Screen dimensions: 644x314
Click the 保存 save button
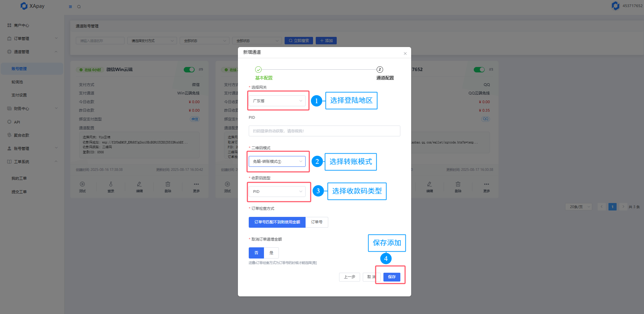[x=392, y=277]
